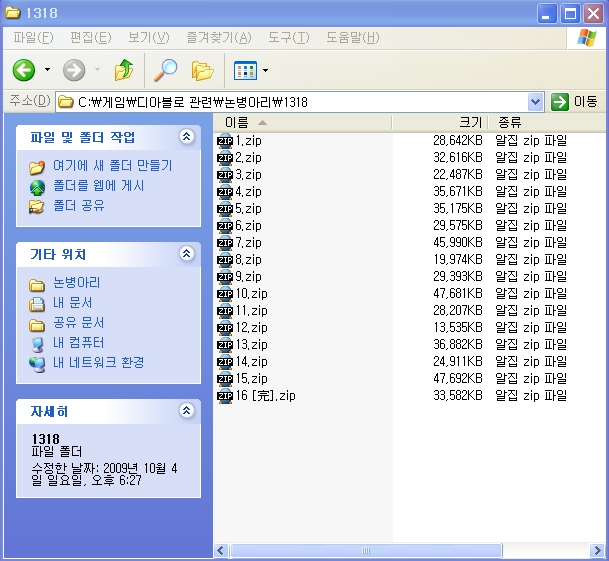Image resolution: width=609 pixels, height=561 pixels.
Task: Click 폴더를 웹에 게시 link
Action: pyautogui.click(x=98, y=186)
